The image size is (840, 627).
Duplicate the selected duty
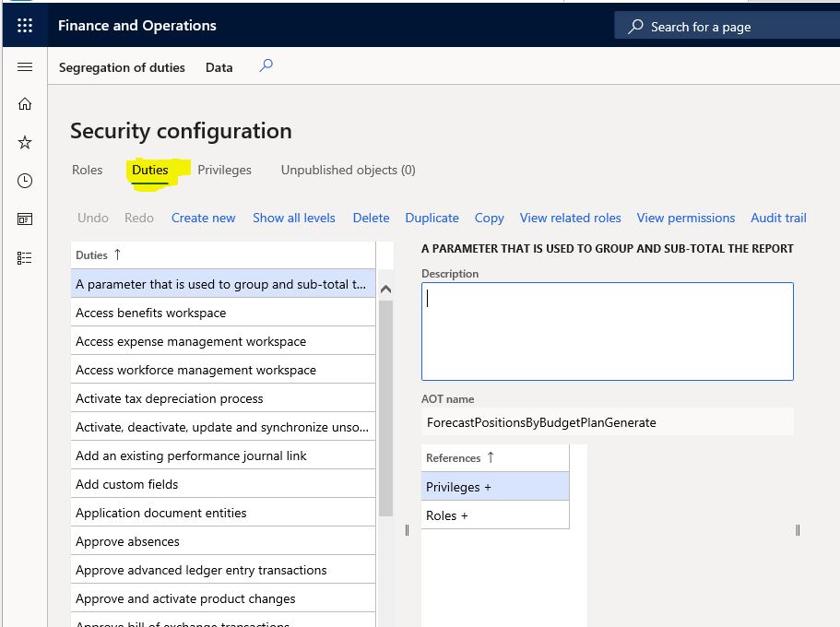[432, 219]
